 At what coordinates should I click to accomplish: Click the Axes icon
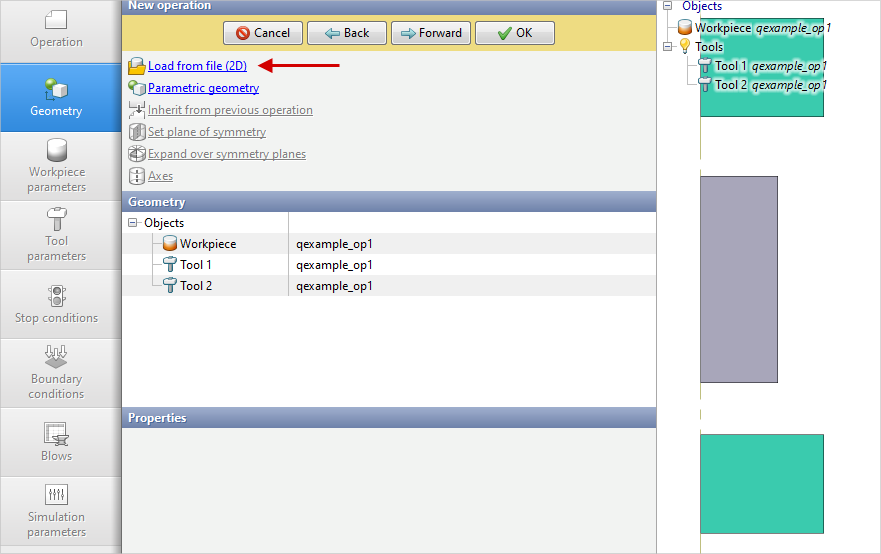(x=137, y=176)
